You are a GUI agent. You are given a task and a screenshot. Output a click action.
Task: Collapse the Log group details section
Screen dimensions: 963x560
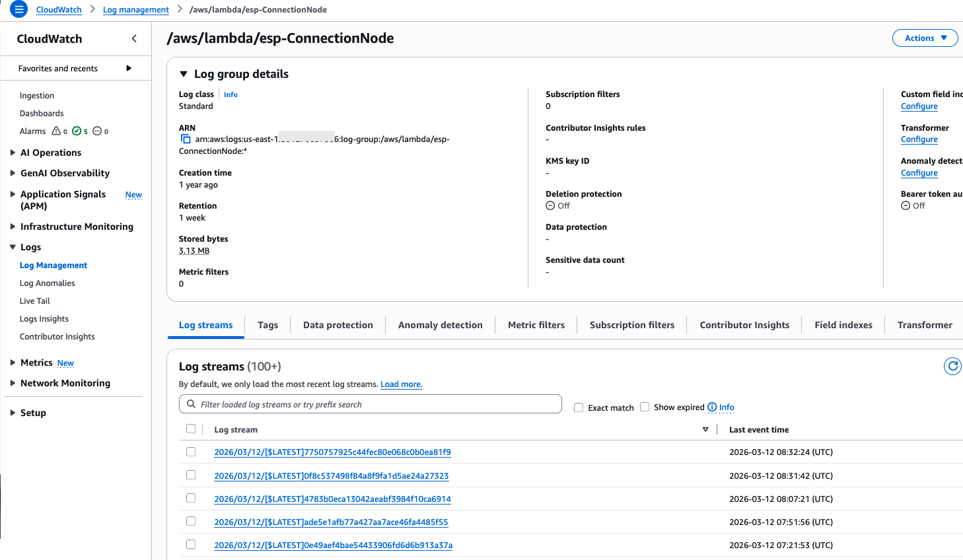(x=184, y=74)
